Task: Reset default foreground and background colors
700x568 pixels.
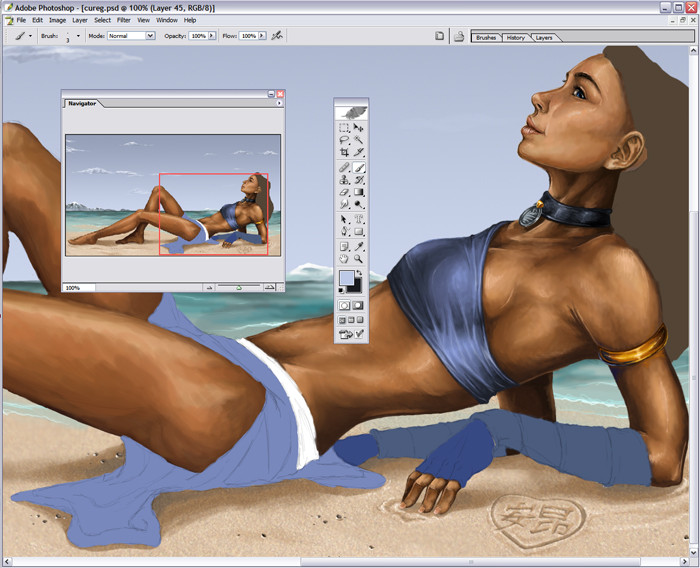Action: click(x=342, y=290)
